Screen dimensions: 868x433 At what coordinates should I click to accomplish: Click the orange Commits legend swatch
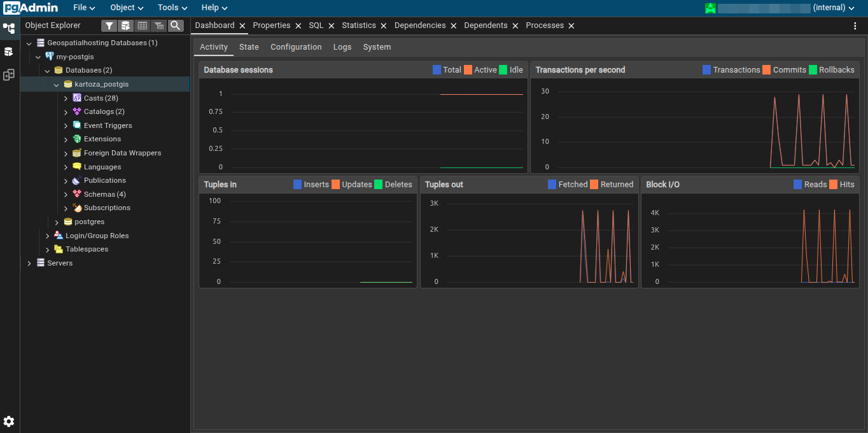click(766, 70)
